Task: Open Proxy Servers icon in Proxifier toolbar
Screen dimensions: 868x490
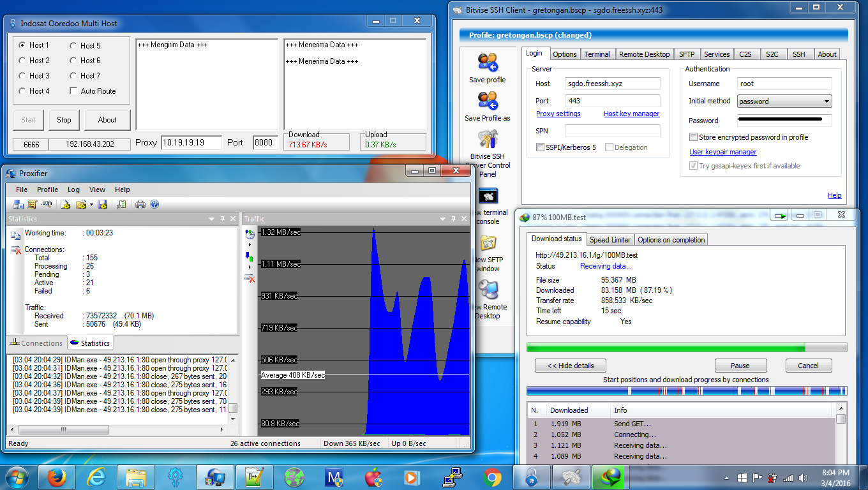Action: 19,205
